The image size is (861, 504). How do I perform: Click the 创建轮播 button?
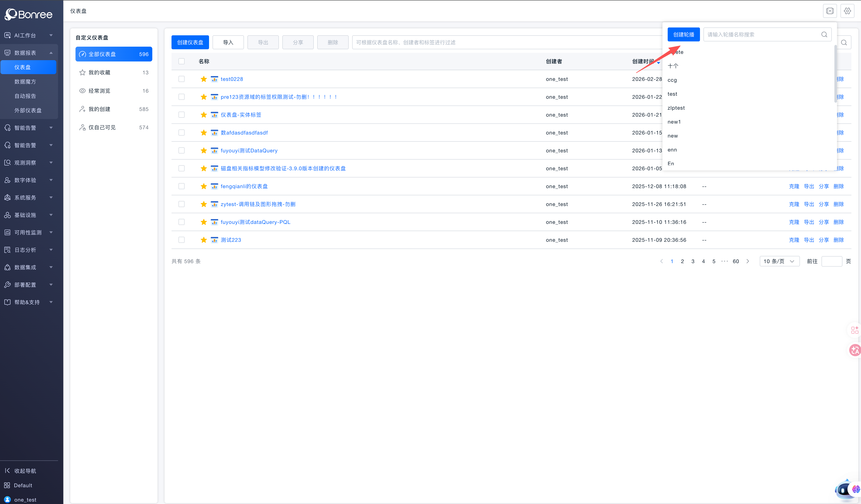pyautogui.click(x=683, y=34)
